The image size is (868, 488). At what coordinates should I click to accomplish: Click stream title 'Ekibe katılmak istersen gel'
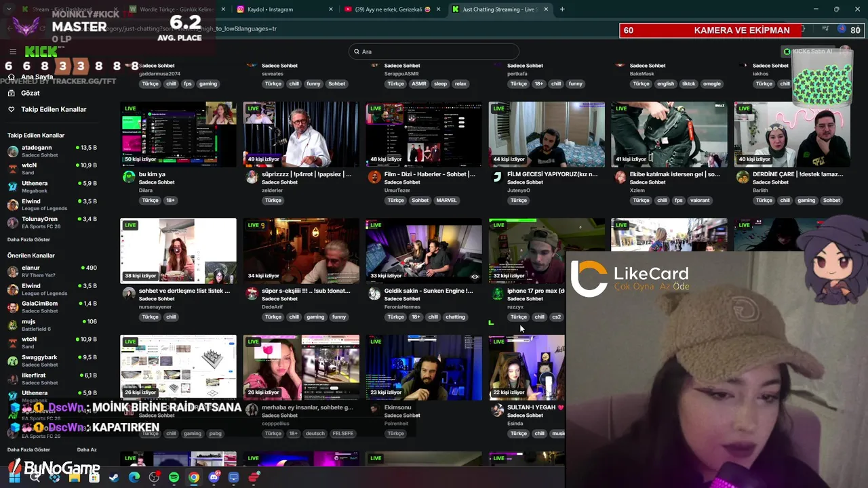tap(675, 174)
